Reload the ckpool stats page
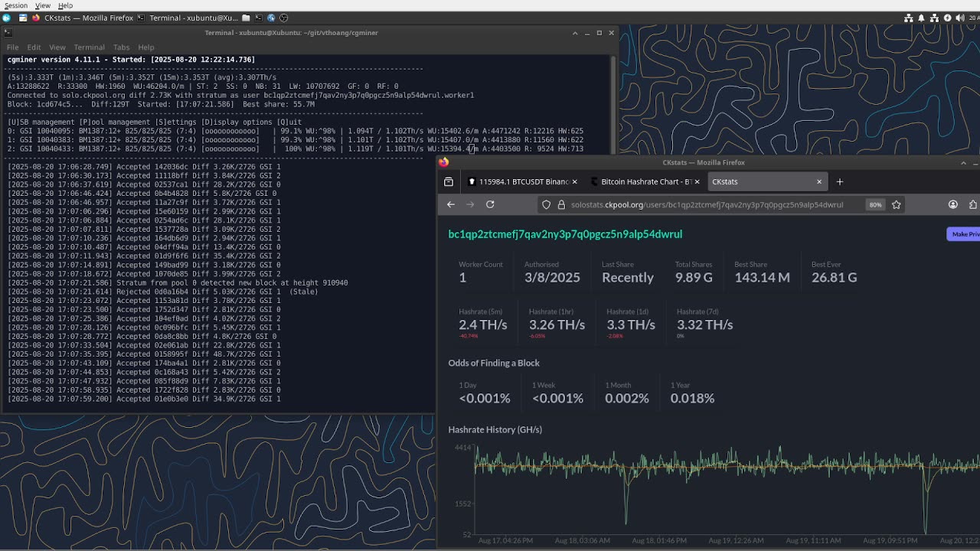This screenshot has height=551, width=980. 490,204
